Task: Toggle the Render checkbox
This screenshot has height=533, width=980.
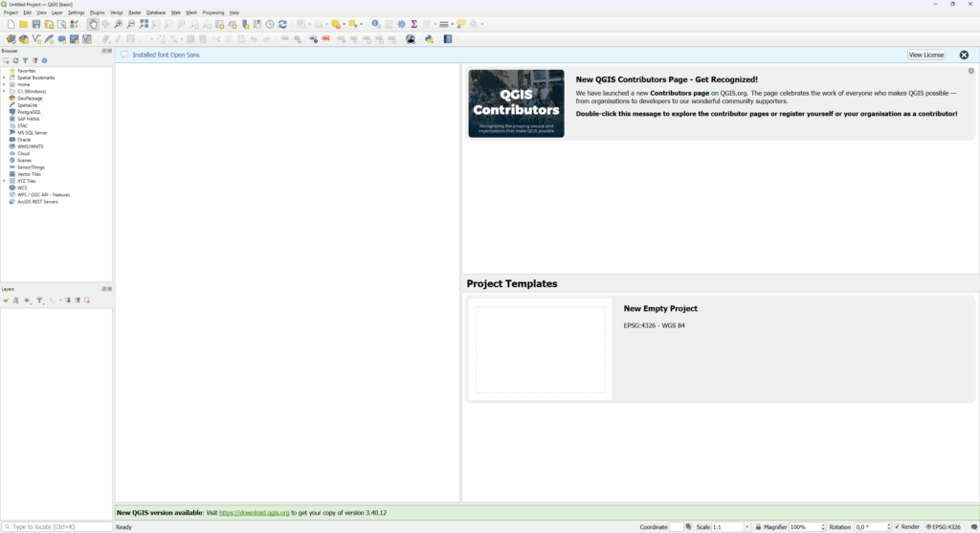Action: pyautogui.click(x=897, y=527)
